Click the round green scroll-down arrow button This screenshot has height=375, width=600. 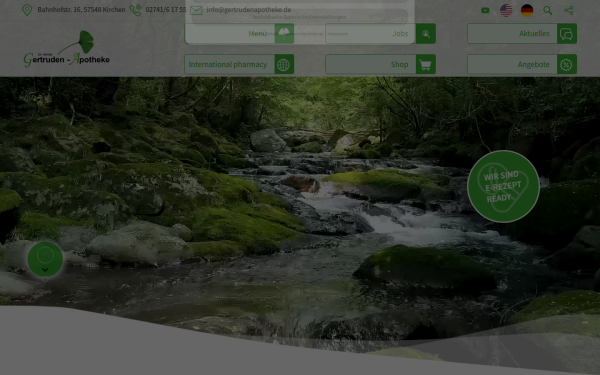coord(45,259)
